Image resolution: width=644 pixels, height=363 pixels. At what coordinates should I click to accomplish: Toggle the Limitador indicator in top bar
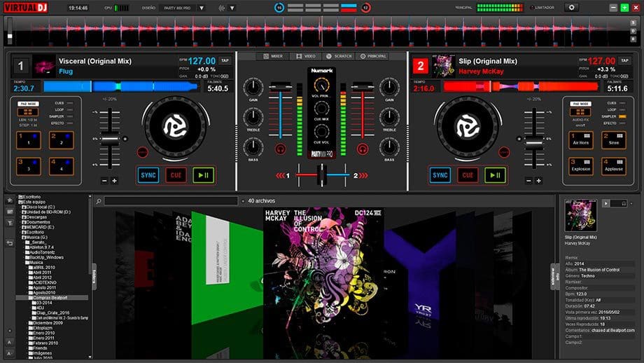tap(532, 8)
